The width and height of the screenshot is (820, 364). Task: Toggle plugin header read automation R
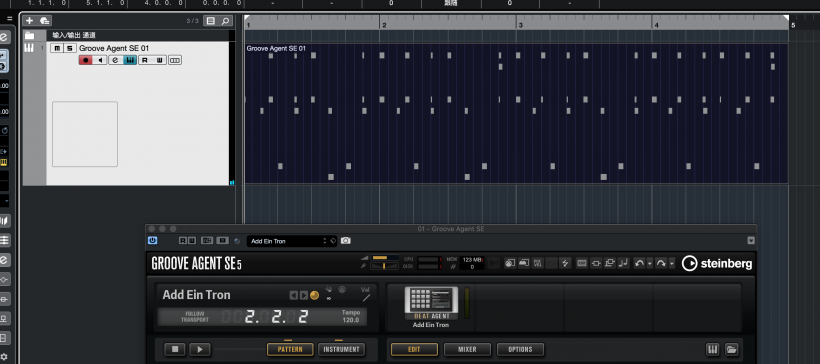[x=183, y=241]
